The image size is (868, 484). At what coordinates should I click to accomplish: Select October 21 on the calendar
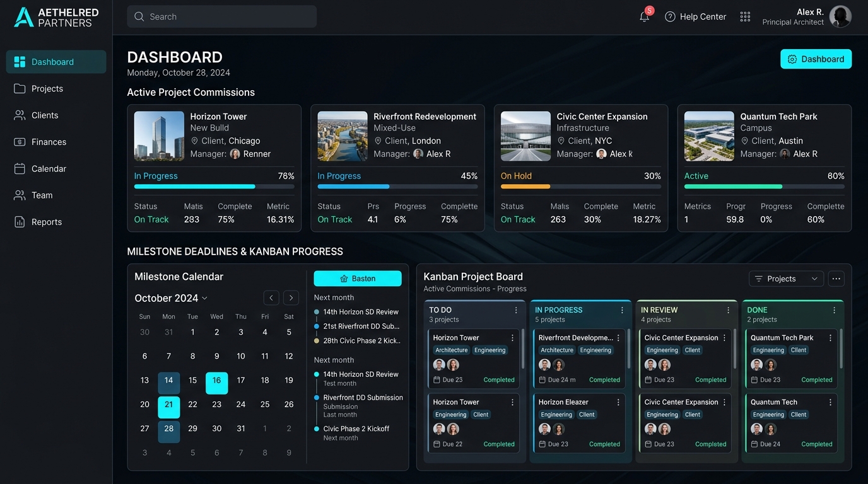[x=168, y=407]
